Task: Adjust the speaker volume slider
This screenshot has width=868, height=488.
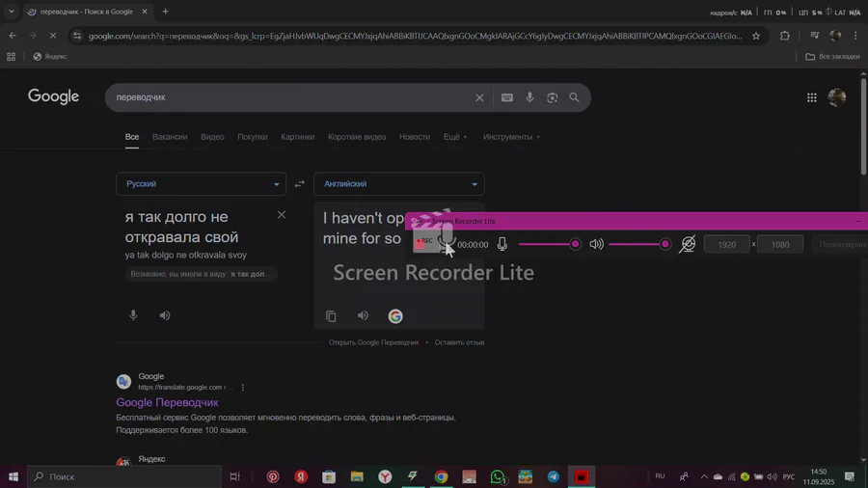Action: [640, 244]
